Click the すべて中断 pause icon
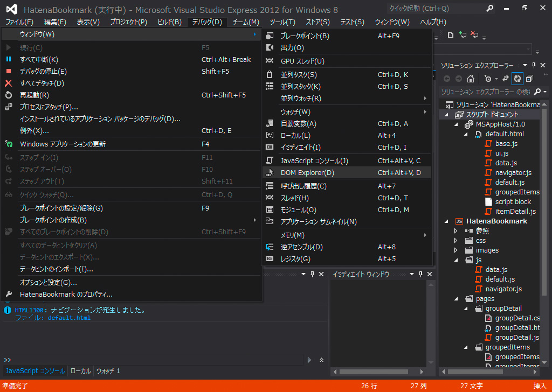This screenshot has width=552, height=392. 9,59
